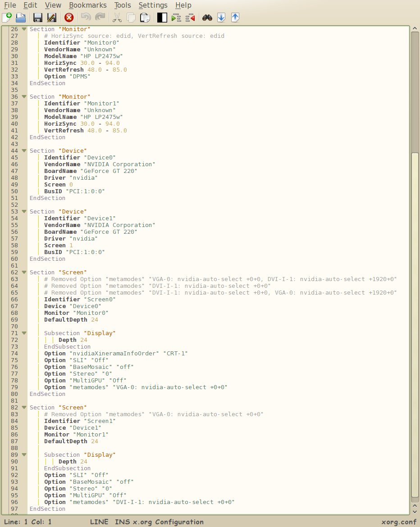
Task: Click line number 50 in the gutter
Action: click(x=14, y=191)
